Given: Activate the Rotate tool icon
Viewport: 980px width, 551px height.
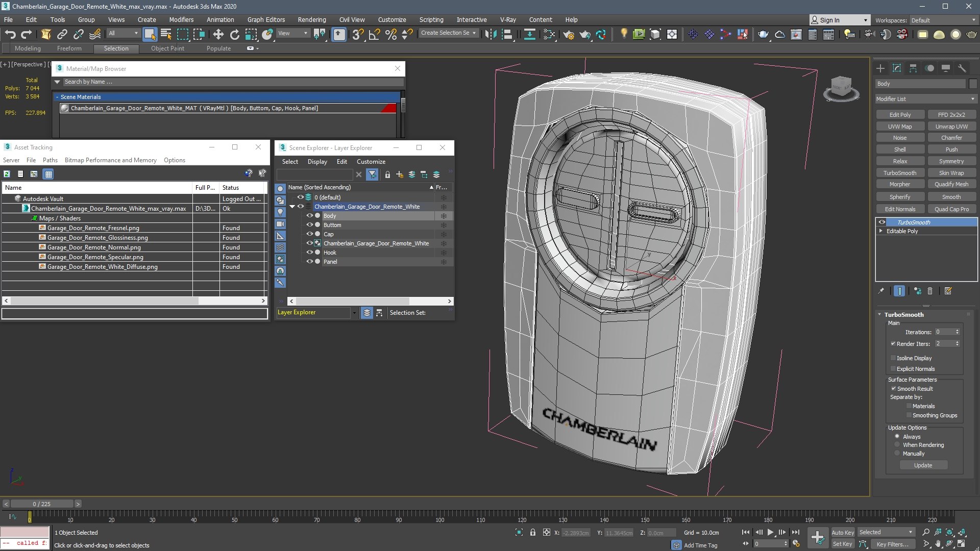Looking at the screenshot, I should [x=235, y=34].
